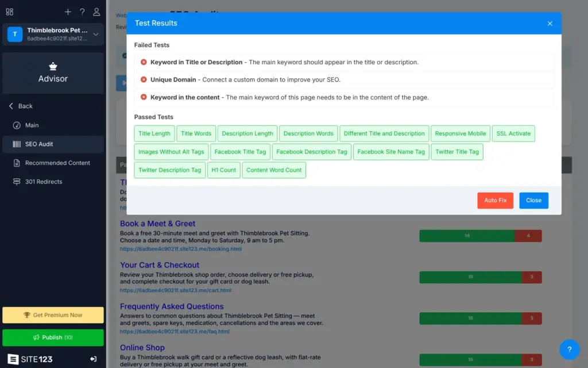The image size is (588, 368).
Task: Open the booking.html URL link
Action: click(181, 248)
